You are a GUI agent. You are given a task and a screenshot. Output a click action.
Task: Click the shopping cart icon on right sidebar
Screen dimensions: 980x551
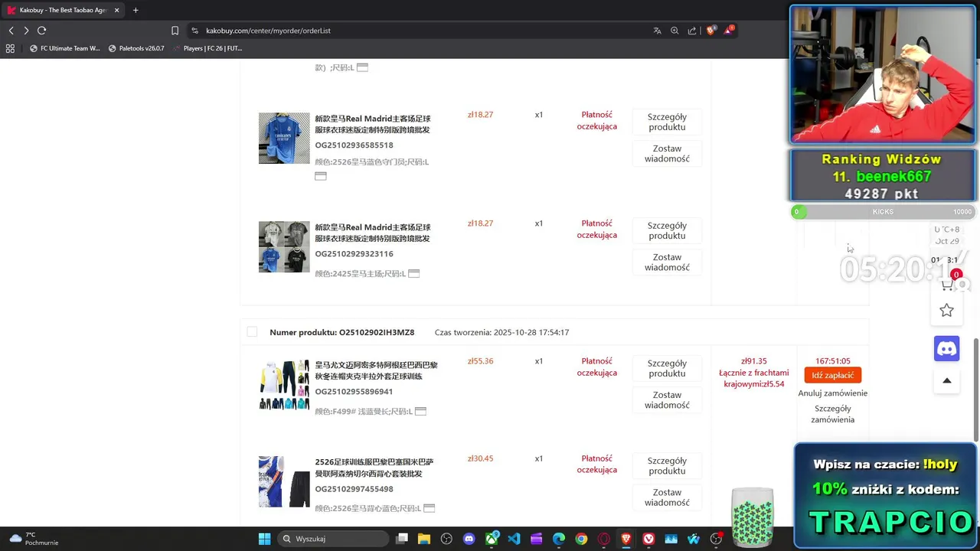pyautogui.click(x=948, y=285)
